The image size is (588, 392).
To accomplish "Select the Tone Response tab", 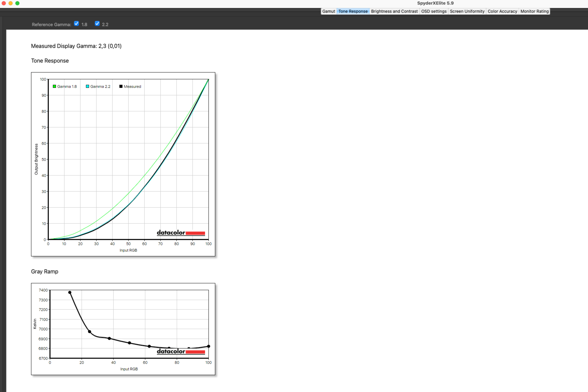I will click(x=353, y=11).
